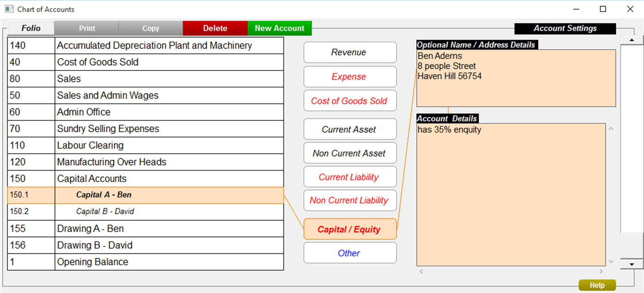Select the Sales account row

[138, 79]
